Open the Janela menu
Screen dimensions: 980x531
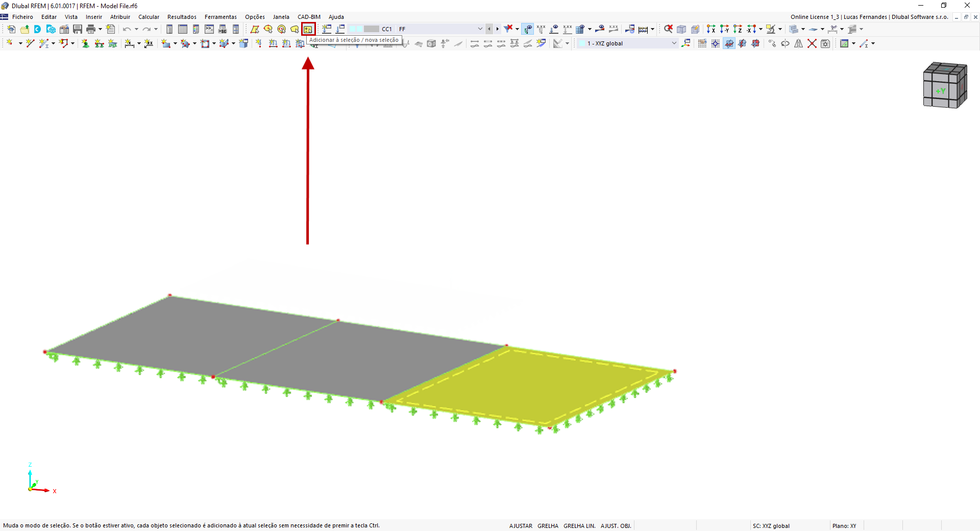point(281,17)
